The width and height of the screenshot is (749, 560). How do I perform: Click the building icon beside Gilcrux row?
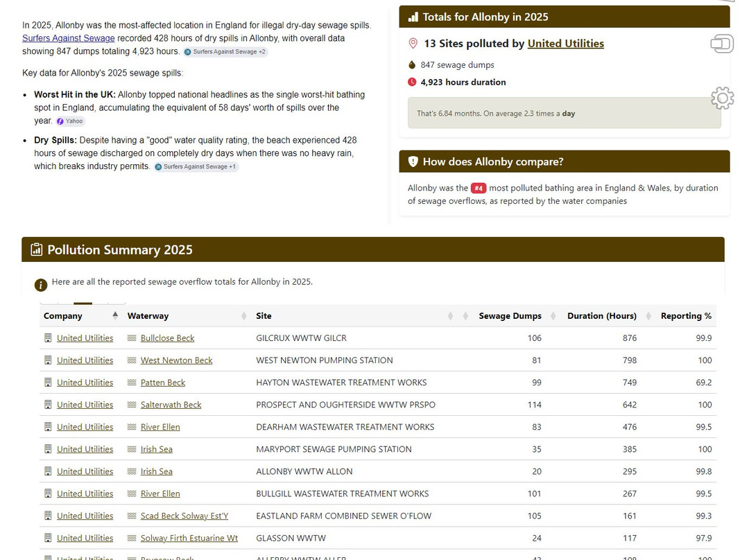coord(48,338)
